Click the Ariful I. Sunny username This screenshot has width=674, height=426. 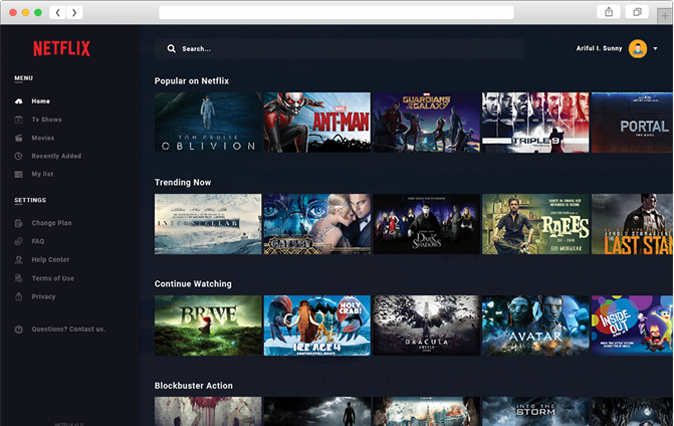[x=599, y=48]
